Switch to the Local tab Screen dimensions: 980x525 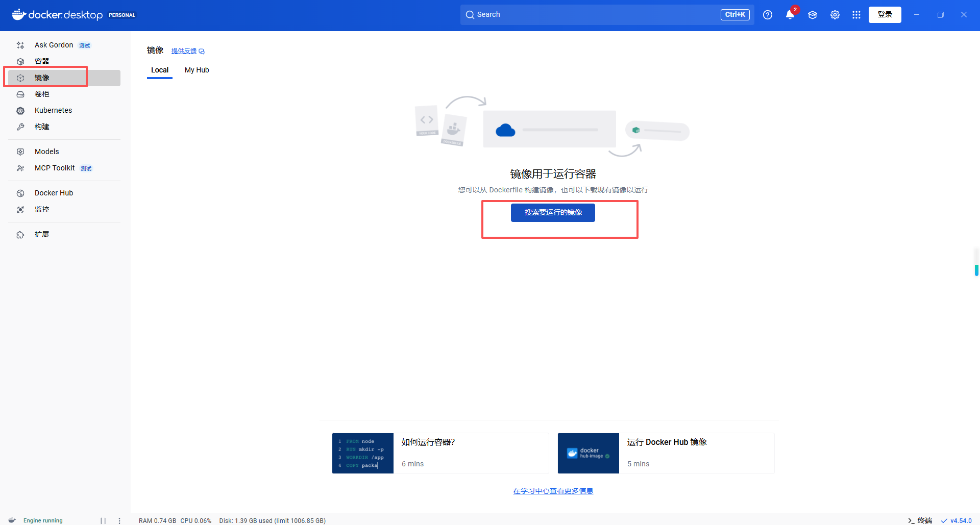tap(160, 70)
